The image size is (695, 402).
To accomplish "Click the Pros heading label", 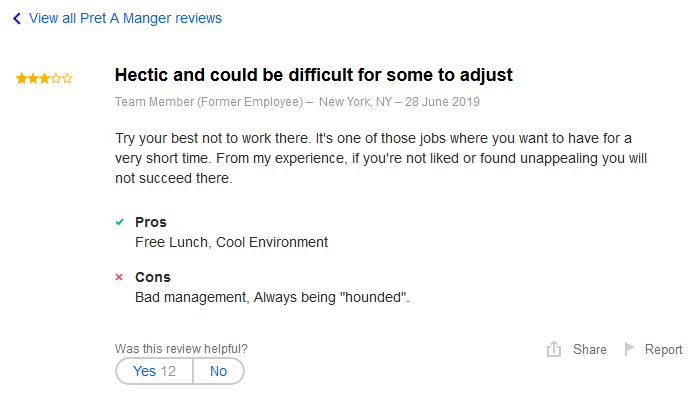I will pos(151,222).
